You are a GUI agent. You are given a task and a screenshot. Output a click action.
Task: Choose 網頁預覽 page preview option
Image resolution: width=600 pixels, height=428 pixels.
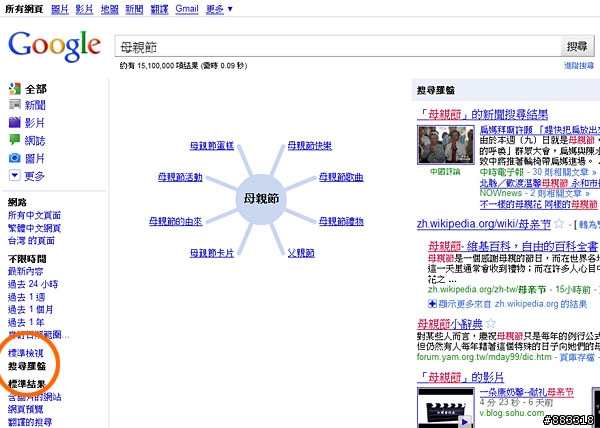tap(26, 410)
